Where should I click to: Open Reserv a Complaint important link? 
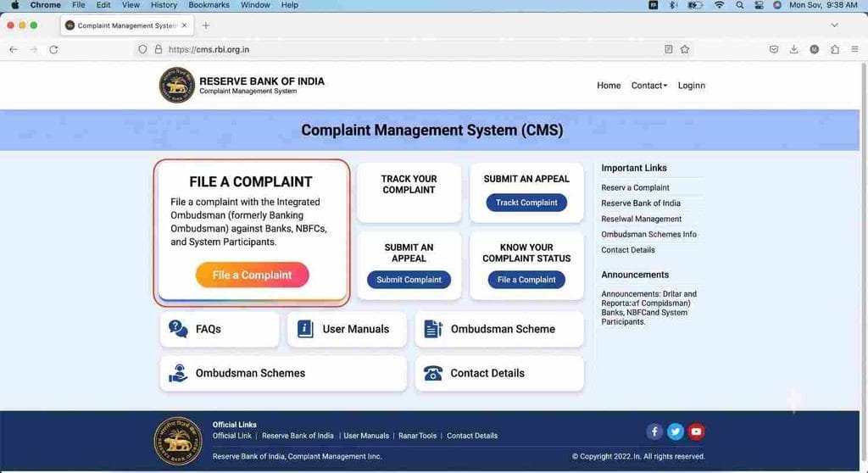635,188
